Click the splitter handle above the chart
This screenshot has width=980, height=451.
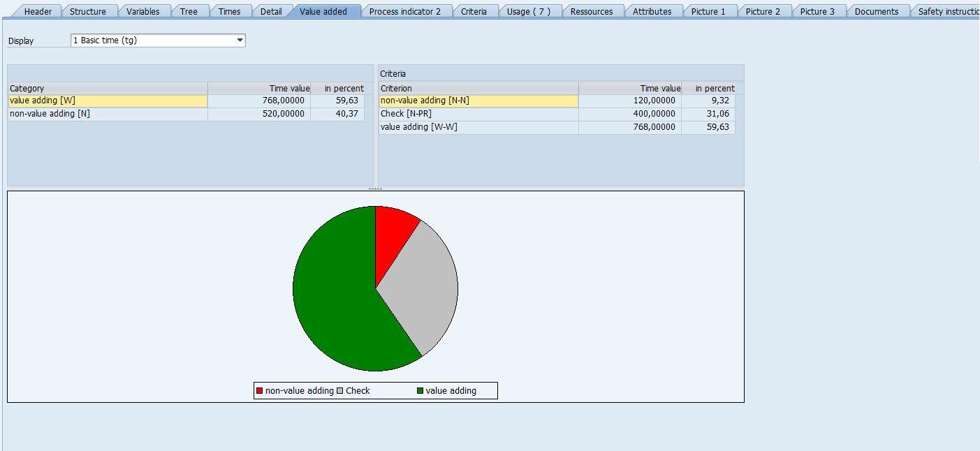[375, 188]
